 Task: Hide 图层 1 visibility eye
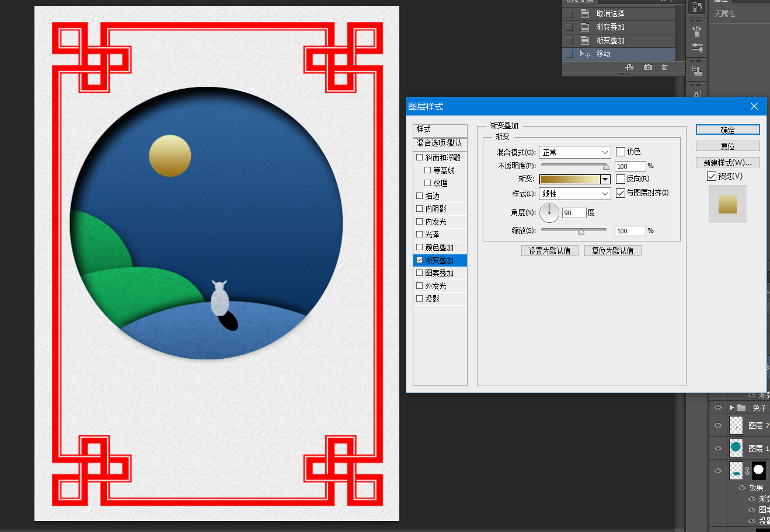[x=718, y=448]
